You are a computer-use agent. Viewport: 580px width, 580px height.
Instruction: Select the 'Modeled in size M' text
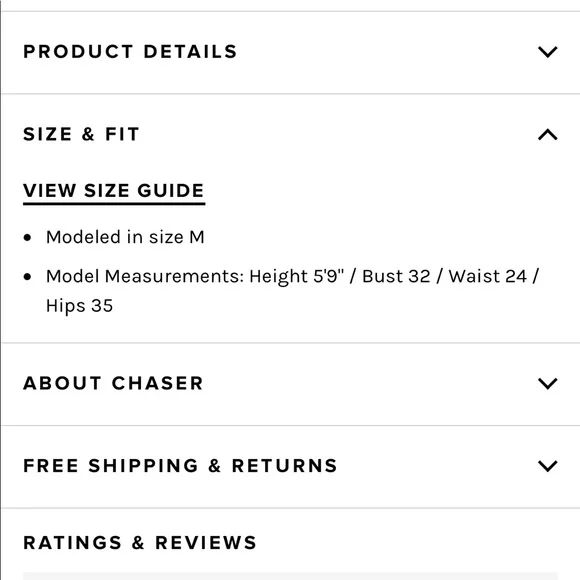tap(125, 237)
